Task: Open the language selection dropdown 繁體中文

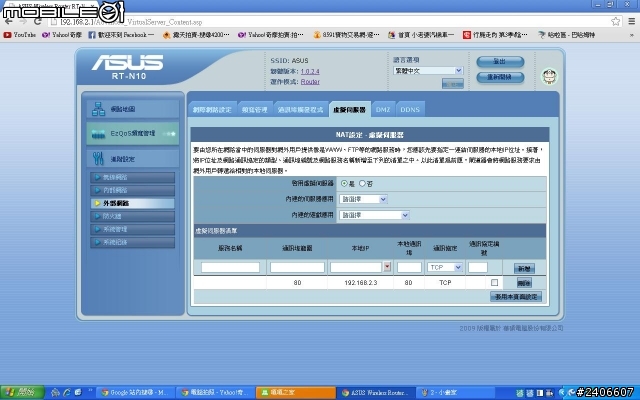Action: point(428,71)
